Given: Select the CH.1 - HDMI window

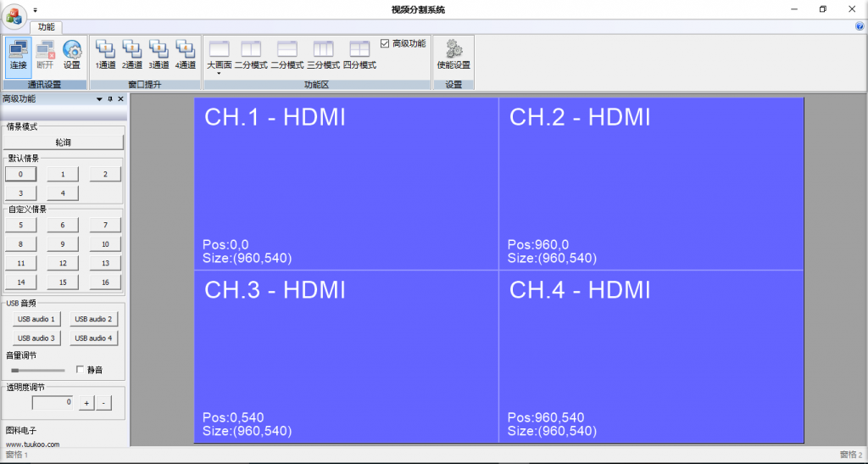Looking at the screenshot, I should (346, 184).
